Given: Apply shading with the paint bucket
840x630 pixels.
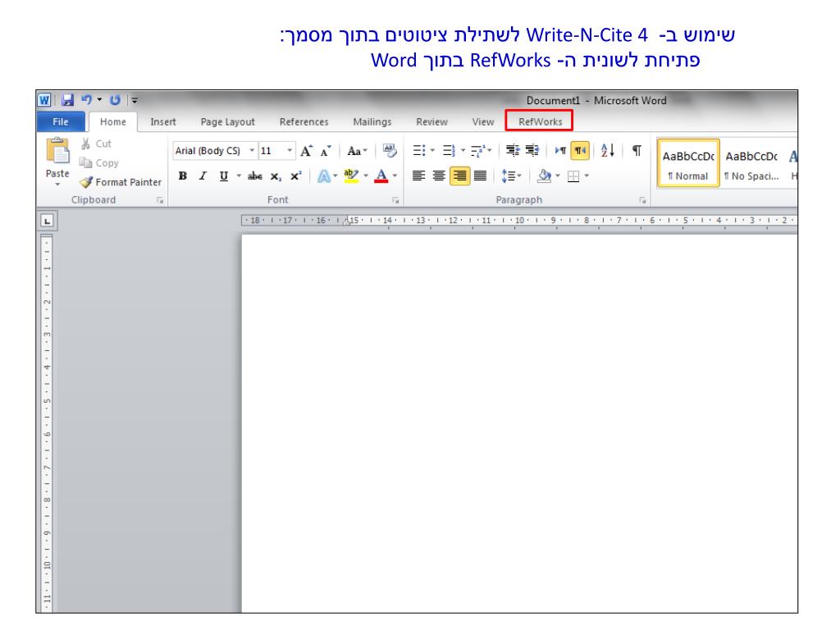Looking at the screenshot, I should pyautogui.click(x=545, y=176).
